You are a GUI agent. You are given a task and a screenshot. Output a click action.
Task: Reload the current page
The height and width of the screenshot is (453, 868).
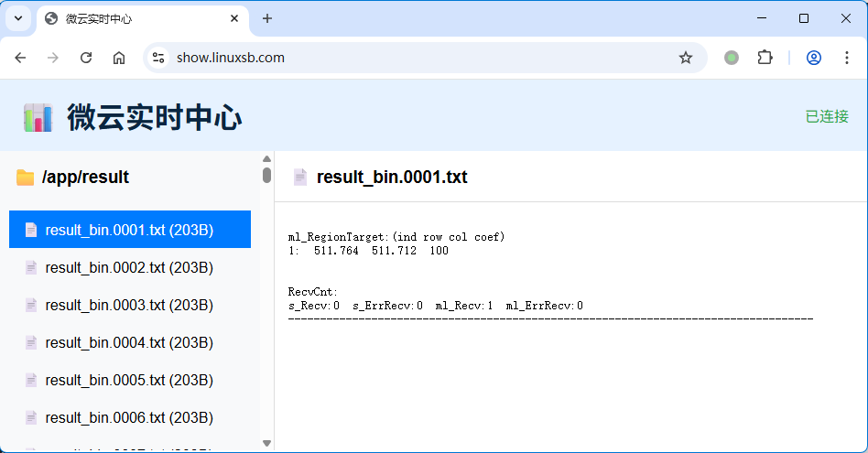(86, 58)
